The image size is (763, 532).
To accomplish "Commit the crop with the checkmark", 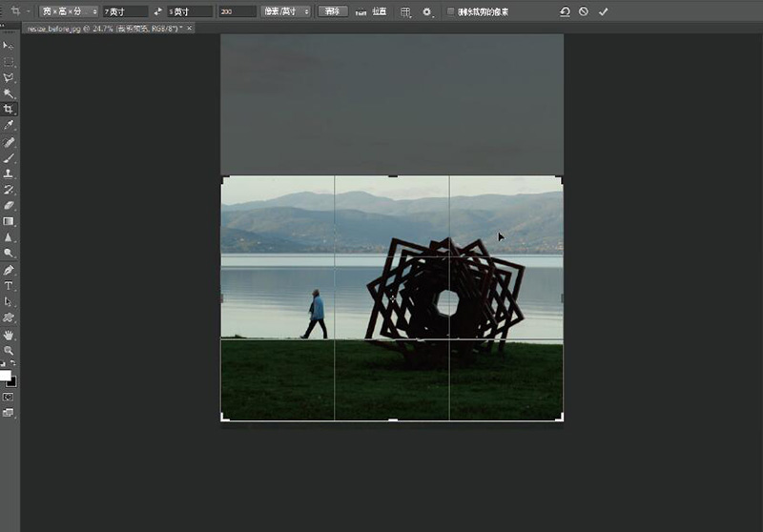I will tap(603, 11).
